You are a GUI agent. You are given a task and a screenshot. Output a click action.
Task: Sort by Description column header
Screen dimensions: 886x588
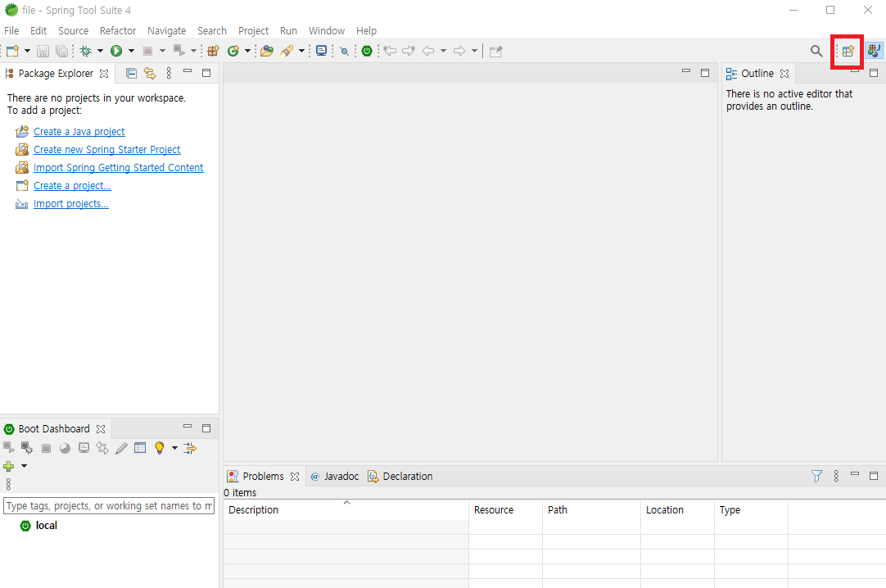[346, 509]
